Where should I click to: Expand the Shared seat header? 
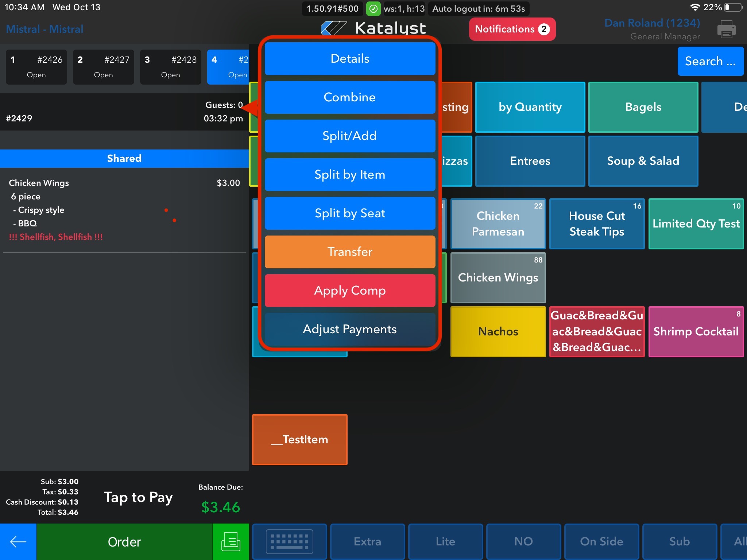click(x=124, y=158)
